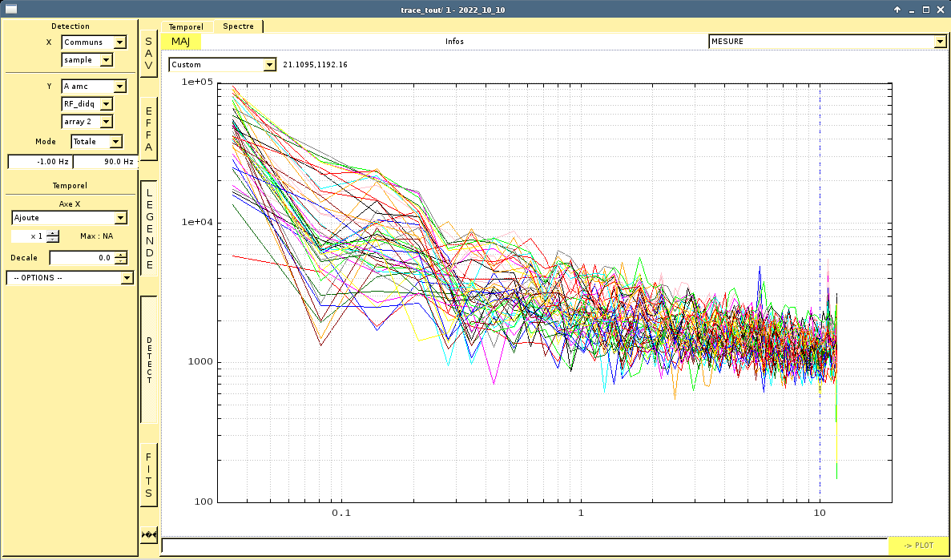Toggle the LEGENDE vertical button
The image size is (951, 560).
tap(148, 228)
